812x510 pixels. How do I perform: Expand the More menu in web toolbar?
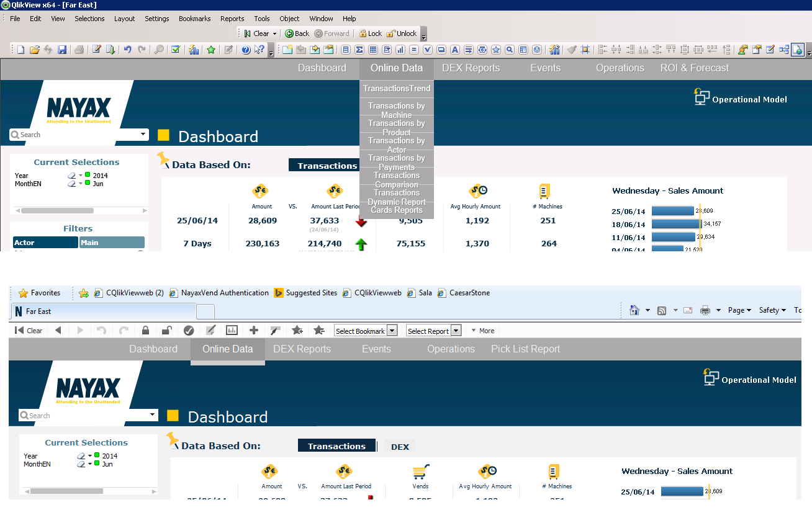pyautogui.click(x=483, y=331)
